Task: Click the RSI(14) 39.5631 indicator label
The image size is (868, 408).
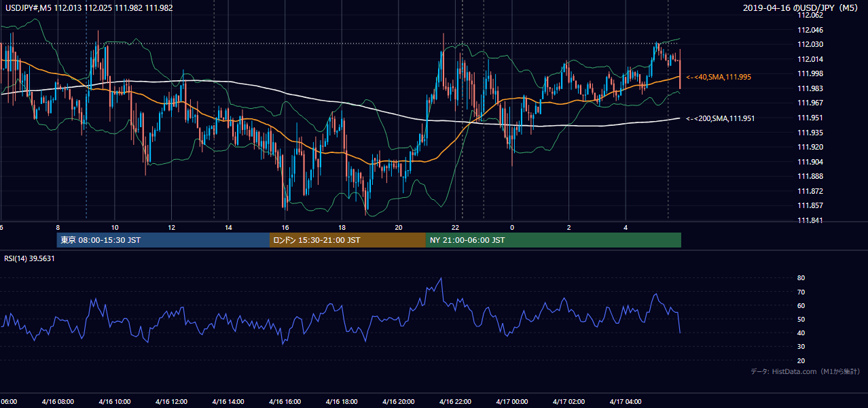Action: coord(30,258)
